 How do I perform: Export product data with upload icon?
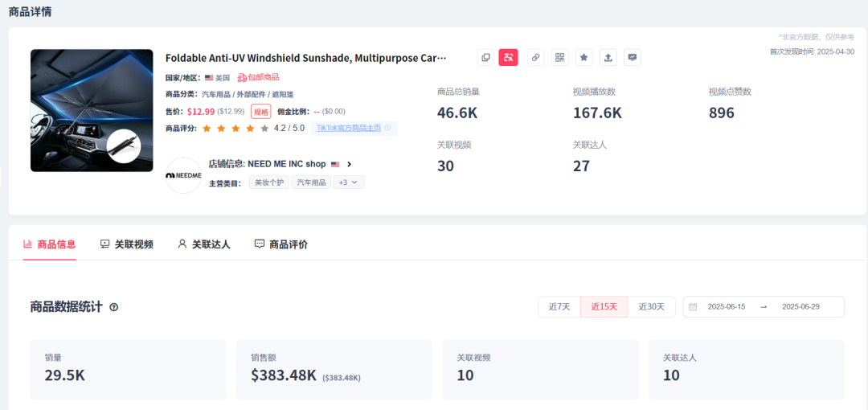click(x=608, y=58)
